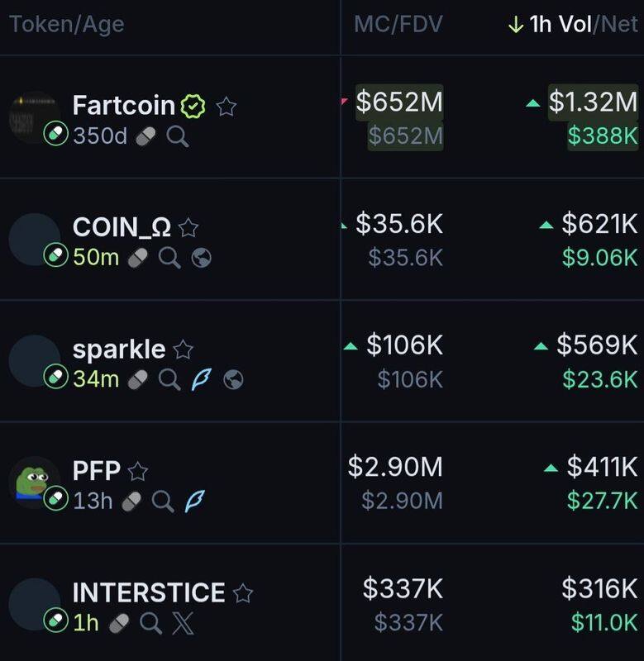Click the magnifier icon in PFP row

click(163, 501)
